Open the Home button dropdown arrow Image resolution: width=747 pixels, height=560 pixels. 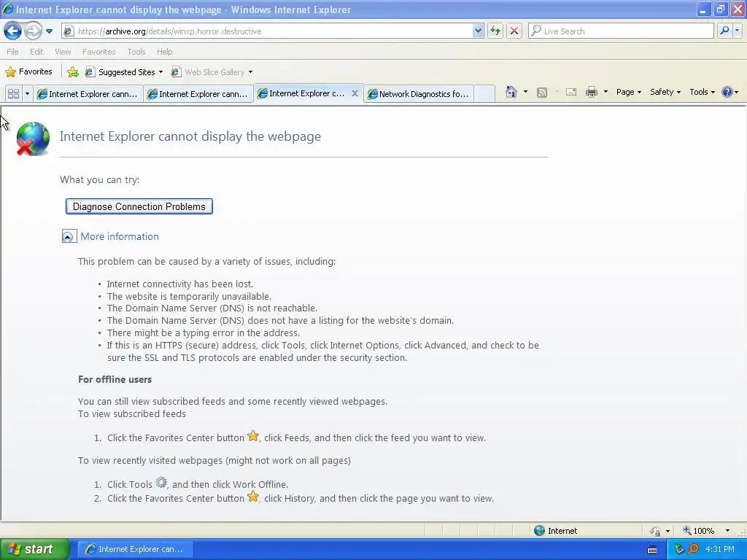click(x=525, y=92)
